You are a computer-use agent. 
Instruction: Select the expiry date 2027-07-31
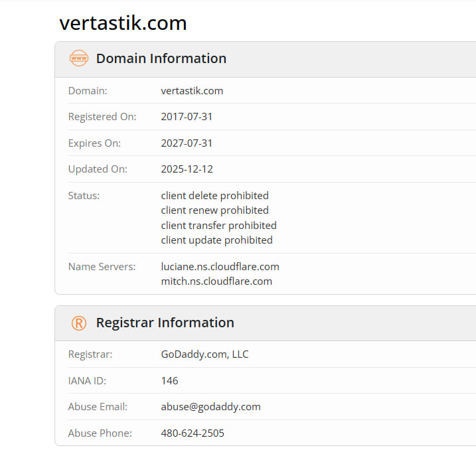(x=187, y=143)
